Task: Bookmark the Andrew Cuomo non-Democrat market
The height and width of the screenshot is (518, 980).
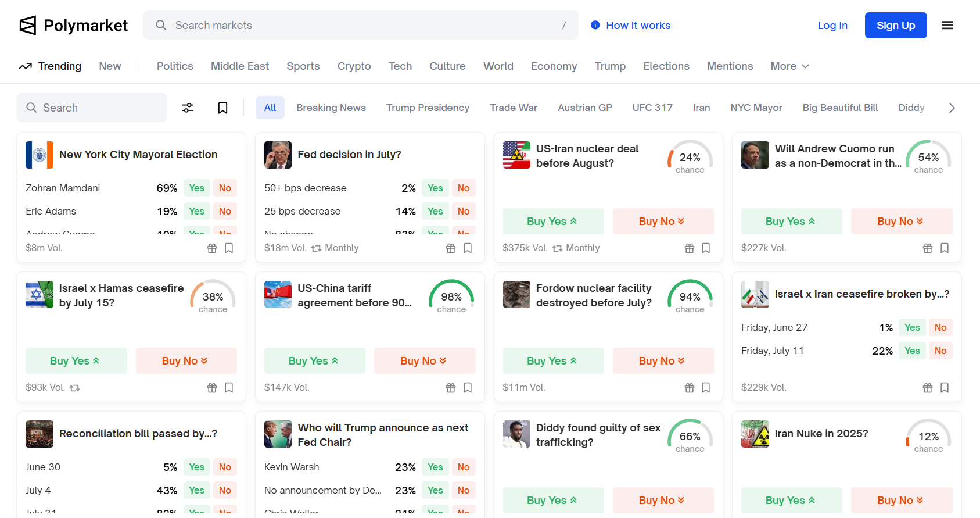Action: click(945, 248)
